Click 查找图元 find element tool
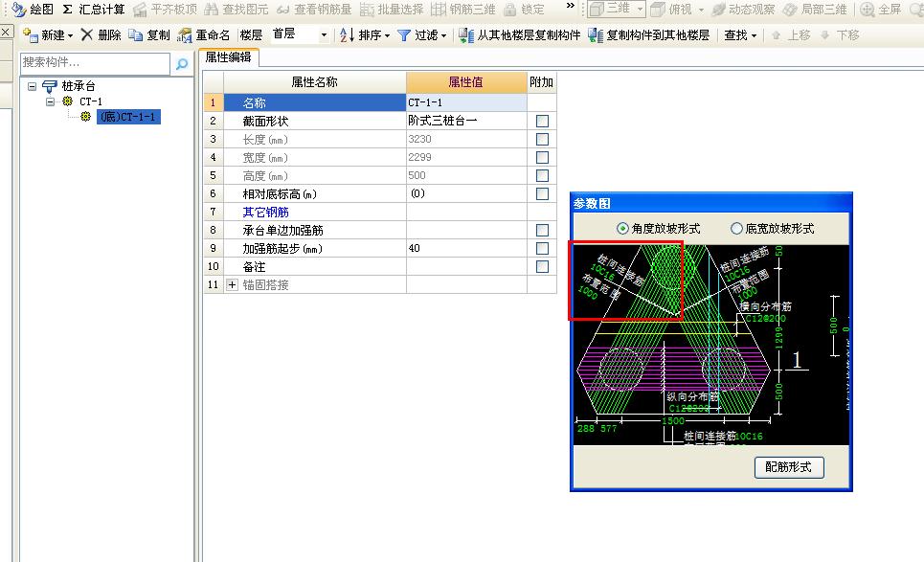This screenshot has height=562, width=924. pyautogui.click(x=237, y=10)
